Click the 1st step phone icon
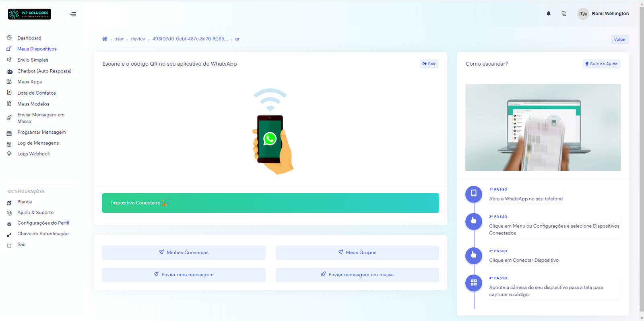The width and height of the screenshot is (644, 321). 474,194
